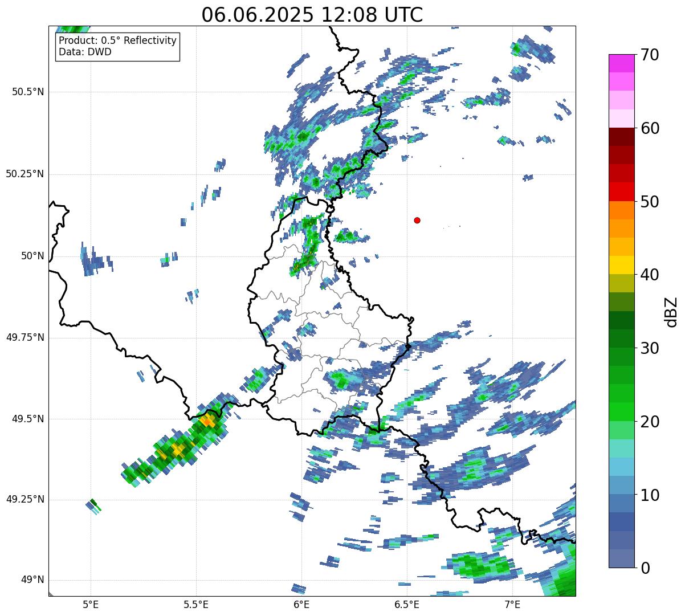Click the latitude label 49°N
The width and height of the screenshot is (685, 616).
(x=32, y=580)
